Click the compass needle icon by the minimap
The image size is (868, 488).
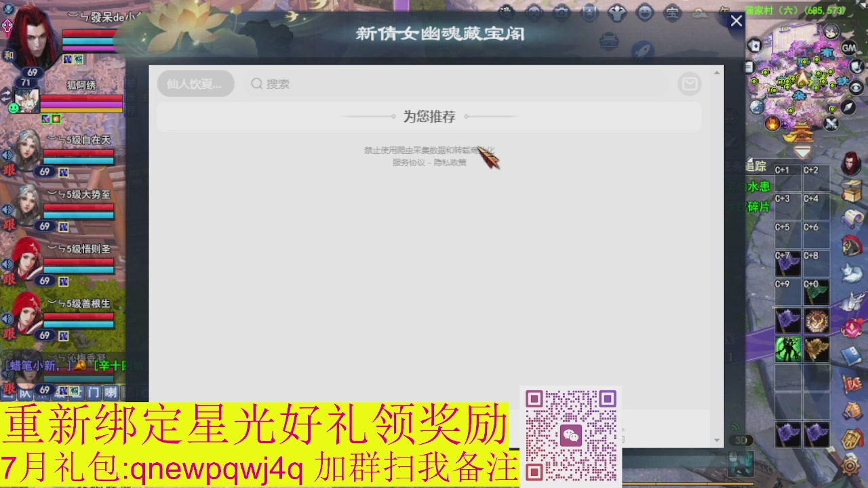click(848, 107)
